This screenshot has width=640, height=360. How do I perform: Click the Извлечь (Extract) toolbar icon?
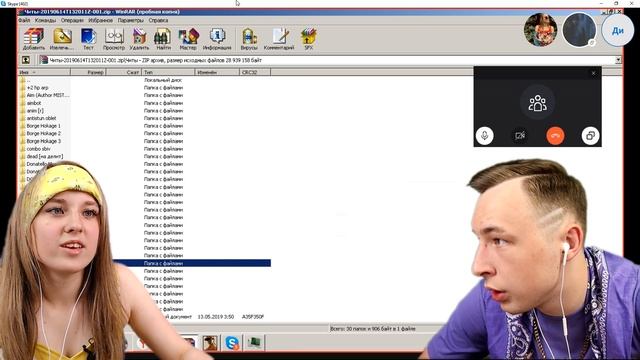tap(62, 39)
